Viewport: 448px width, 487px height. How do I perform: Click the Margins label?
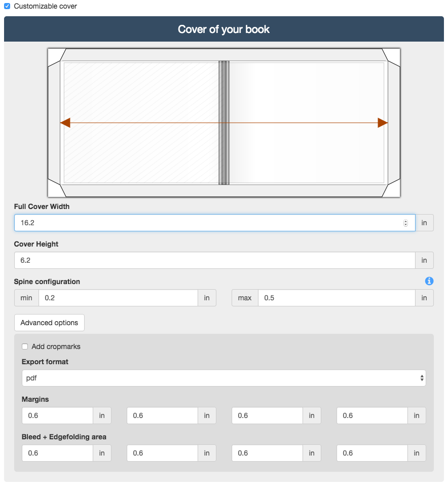(35, 399)
